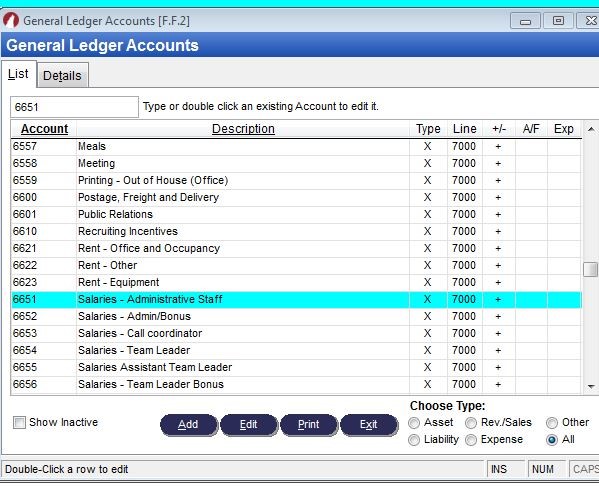Screen dimensions: 599x492
Task: Open the List tab
Action: [18, 74]
